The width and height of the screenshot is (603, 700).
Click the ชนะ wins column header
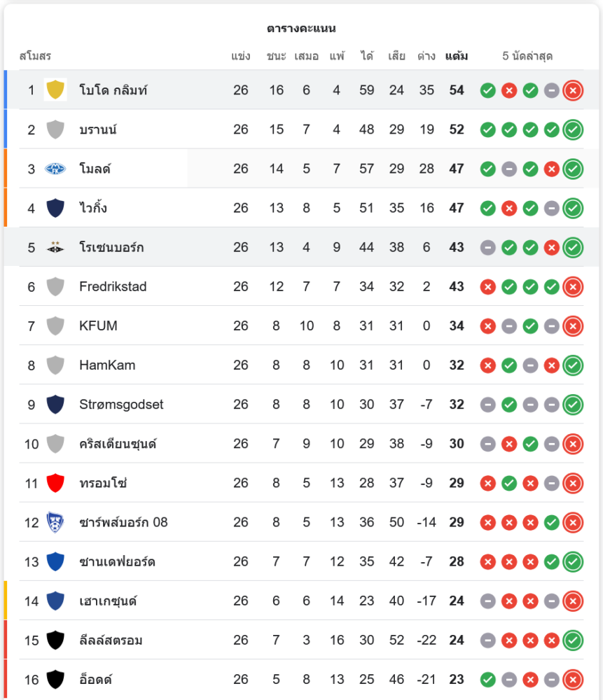point(276,56)
